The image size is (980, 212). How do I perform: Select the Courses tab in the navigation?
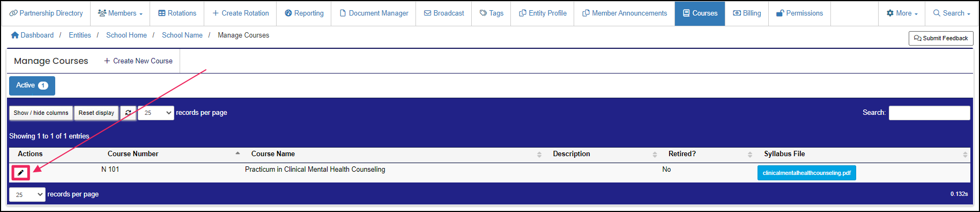tap(700, 13)
